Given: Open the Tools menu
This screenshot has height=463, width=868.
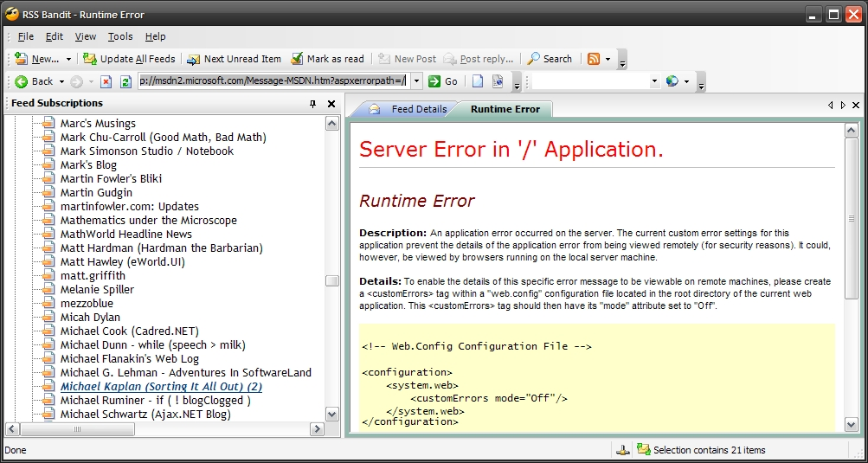Looking at the screenshot, I should pos(120,36).
